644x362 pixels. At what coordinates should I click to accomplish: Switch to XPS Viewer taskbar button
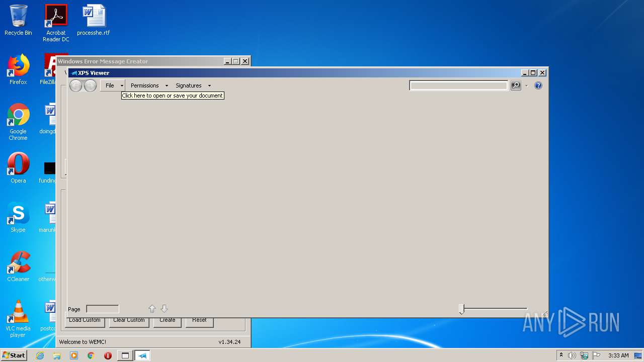tap(142, 355)
